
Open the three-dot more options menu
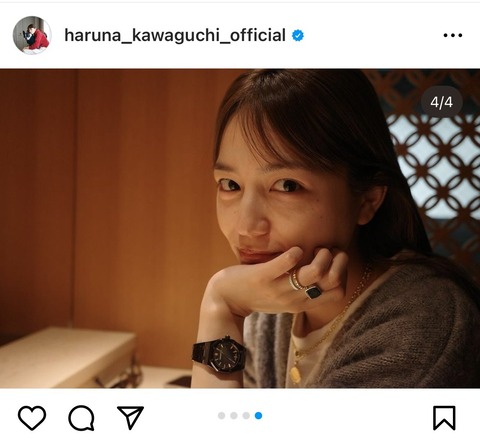pos(453,35)
